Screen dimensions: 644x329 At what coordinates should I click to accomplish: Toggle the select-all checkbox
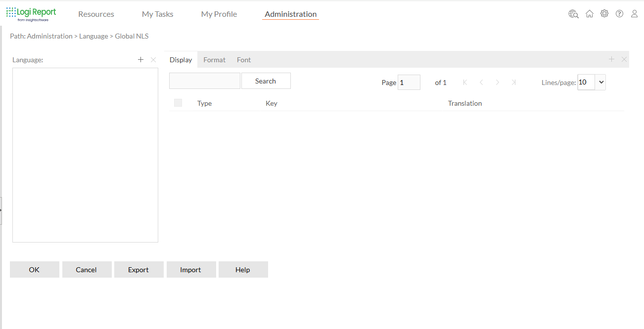(178, 102)
